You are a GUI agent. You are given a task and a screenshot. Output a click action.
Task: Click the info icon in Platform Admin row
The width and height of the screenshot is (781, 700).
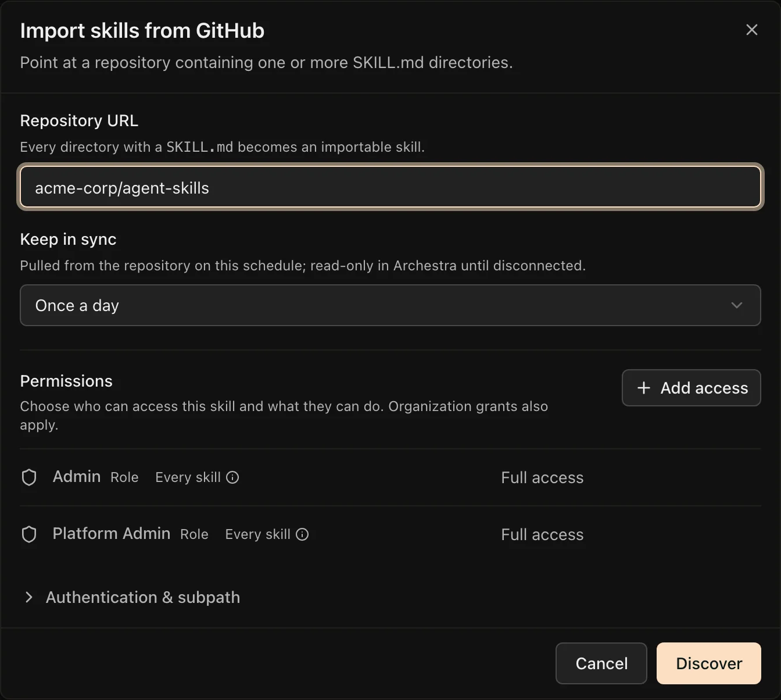point(302,534)
